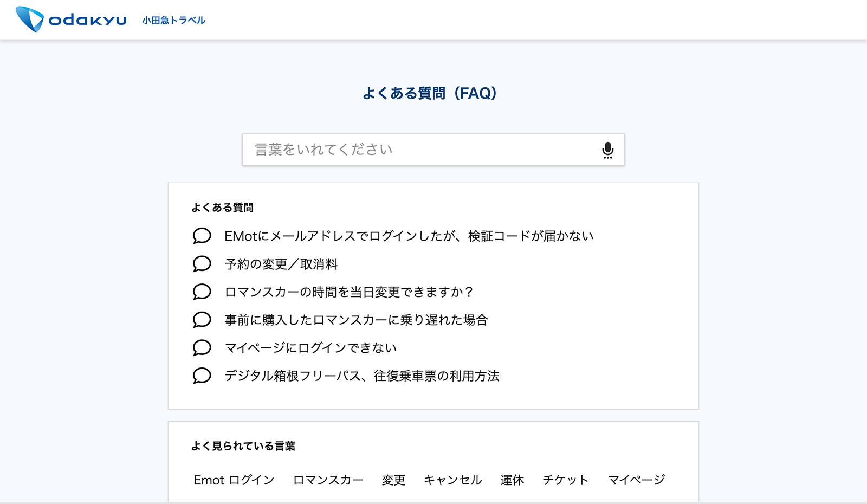Click the speech bubble icon beside the missed Romancecar question

tap(201, 320)
